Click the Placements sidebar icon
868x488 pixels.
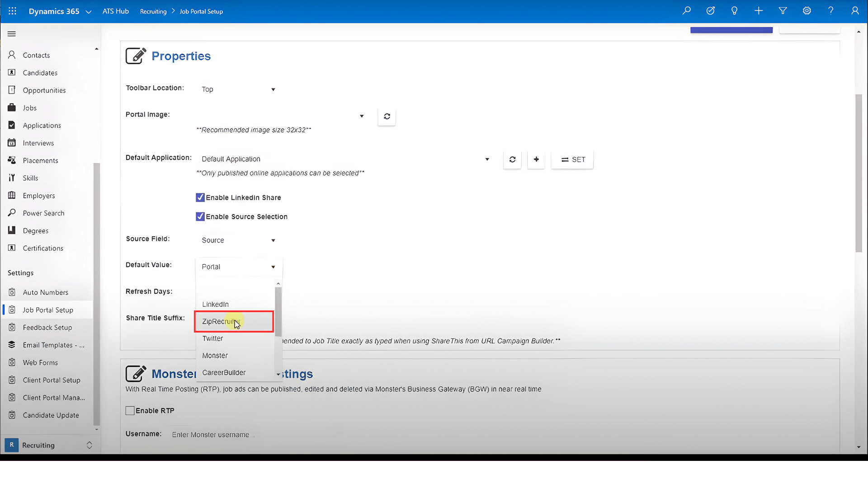(12, 160)
